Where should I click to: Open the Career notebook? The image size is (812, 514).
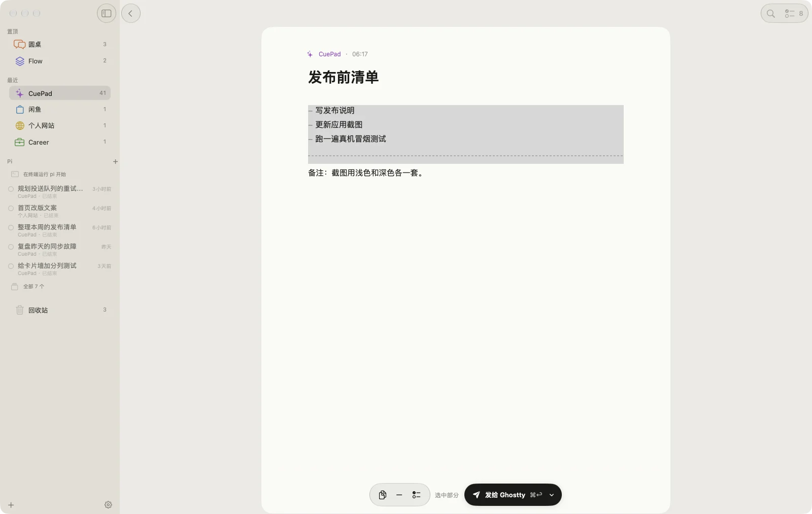(x=60, y=142)
